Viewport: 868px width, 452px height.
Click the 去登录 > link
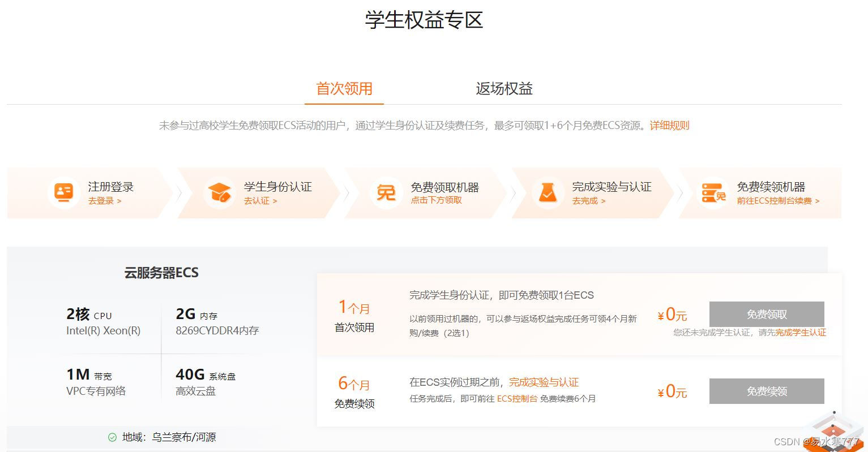(105, 201)
